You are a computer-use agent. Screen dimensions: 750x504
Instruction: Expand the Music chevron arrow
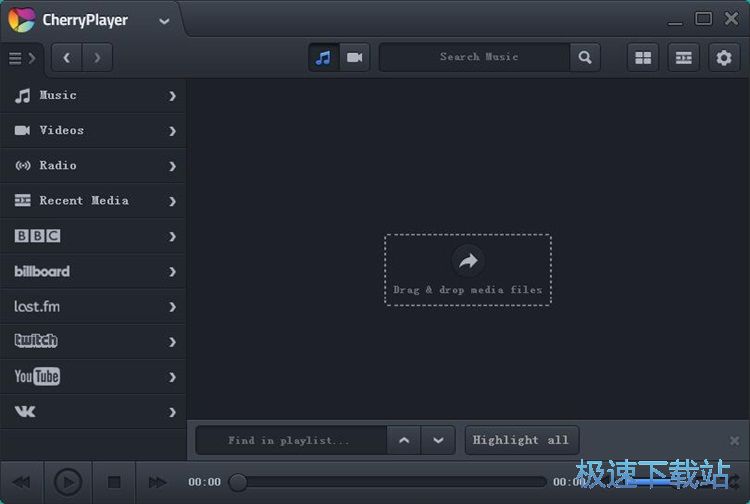click(x=172, y=96)
